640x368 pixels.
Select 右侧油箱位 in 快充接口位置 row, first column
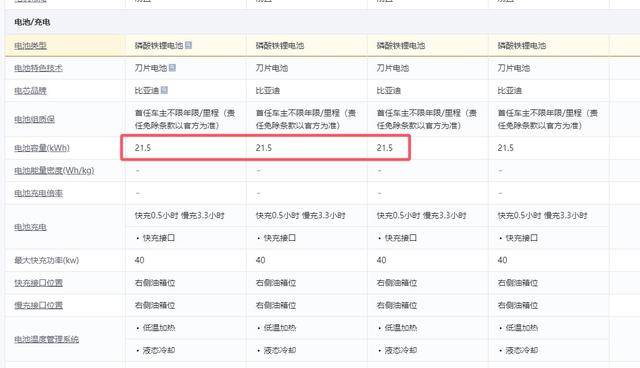pos(155,283)
